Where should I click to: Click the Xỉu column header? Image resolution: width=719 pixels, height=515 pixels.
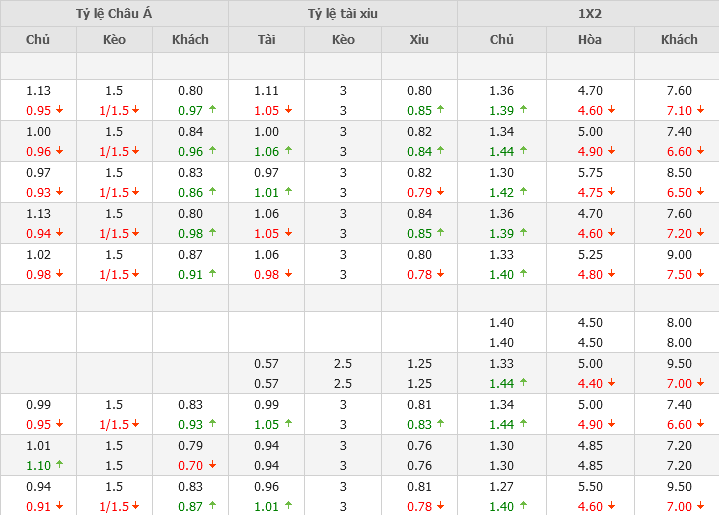pyautogui.click(x=419, y=39)
